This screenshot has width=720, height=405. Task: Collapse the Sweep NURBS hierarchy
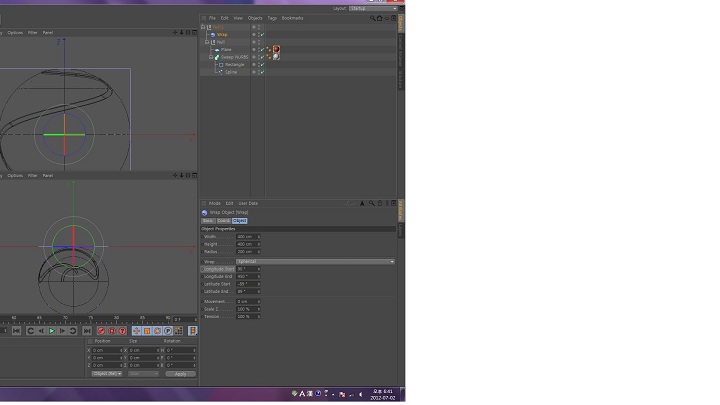[211, 57]
